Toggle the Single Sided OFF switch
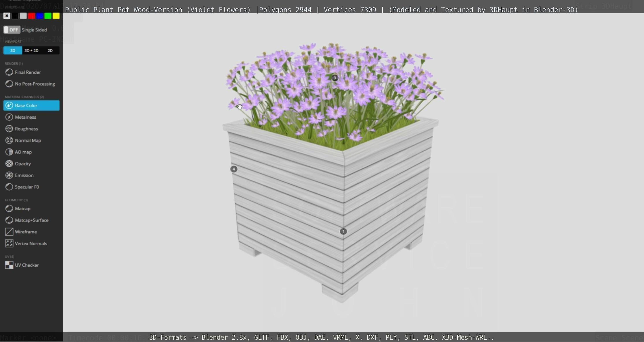Viewport: 644px width, 342px height. [12, 30]
